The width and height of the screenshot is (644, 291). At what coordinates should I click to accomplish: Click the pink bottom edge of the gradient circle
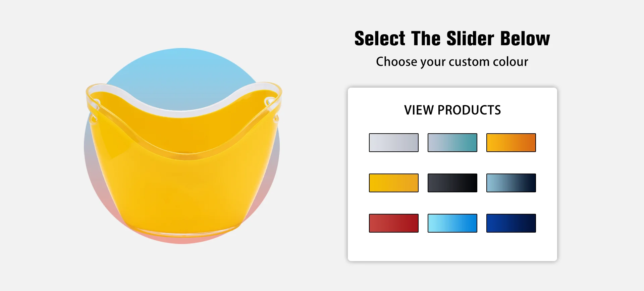182,240
